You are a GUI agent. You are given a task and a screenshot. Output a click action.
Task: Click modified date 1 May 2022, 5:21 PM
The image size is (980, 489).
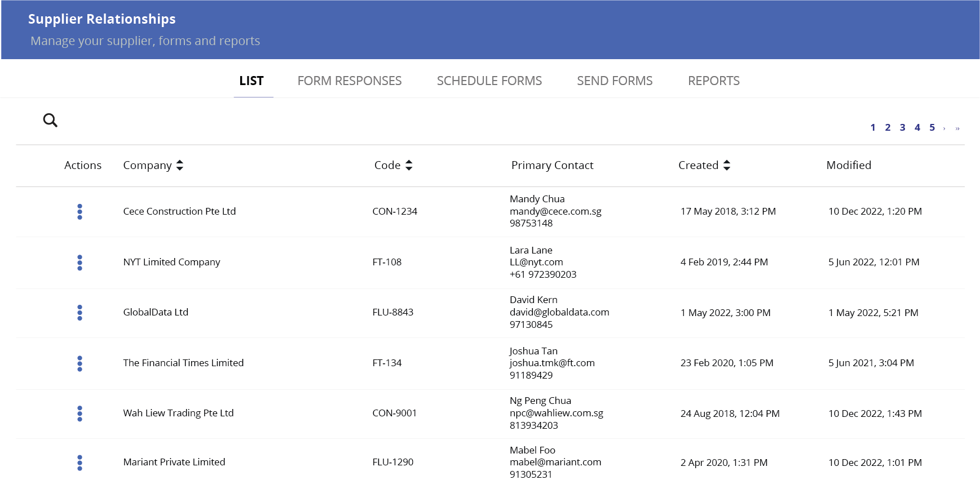(x=873, y=313)
